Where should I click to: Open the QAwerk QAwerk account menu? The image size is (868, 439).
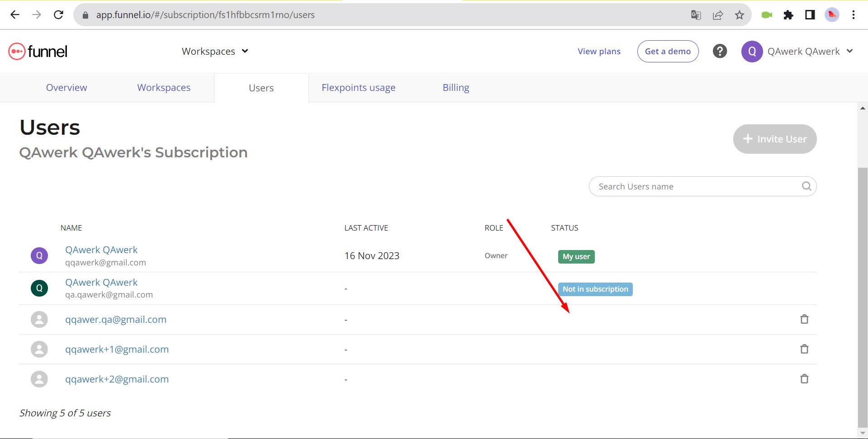point(797,51)
